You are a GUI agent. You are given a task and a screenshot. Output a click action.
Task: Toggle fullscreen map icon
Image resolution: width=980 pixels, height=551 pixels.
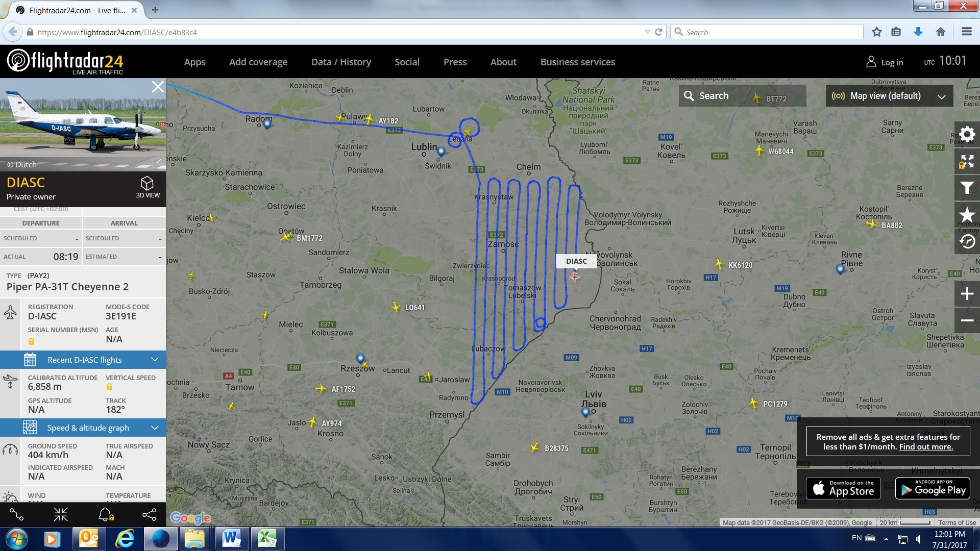(x=967, y=162)
